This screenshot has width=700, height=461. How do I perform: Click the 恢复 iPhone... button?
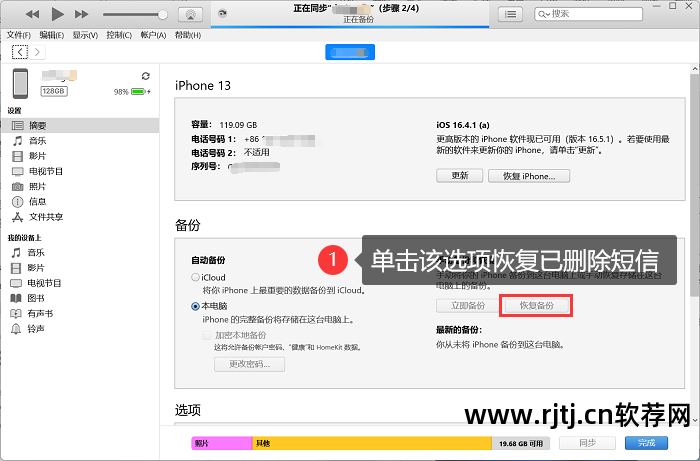tap(529, 176)
